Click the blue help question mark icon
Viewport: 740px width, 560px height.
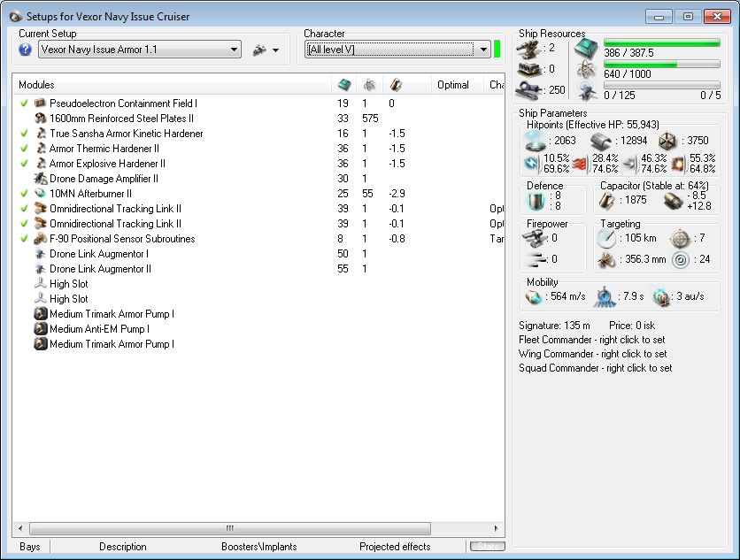(x=26, y=49)
